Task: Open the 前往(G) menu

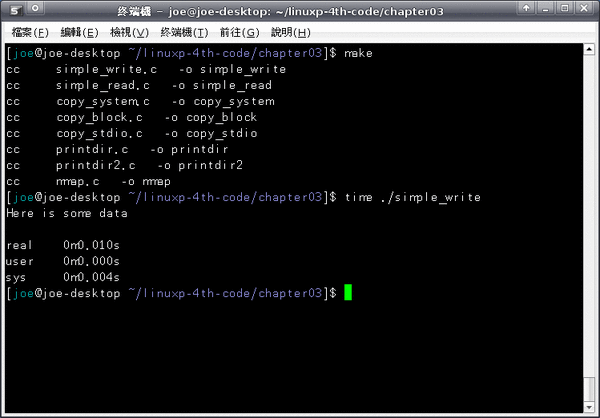Action: [240, 33]
